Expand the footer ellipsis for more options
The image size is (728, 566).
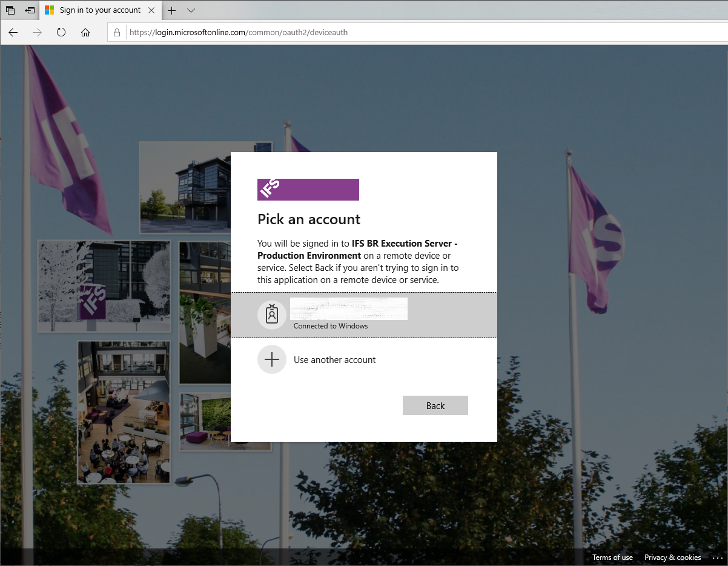718,558
